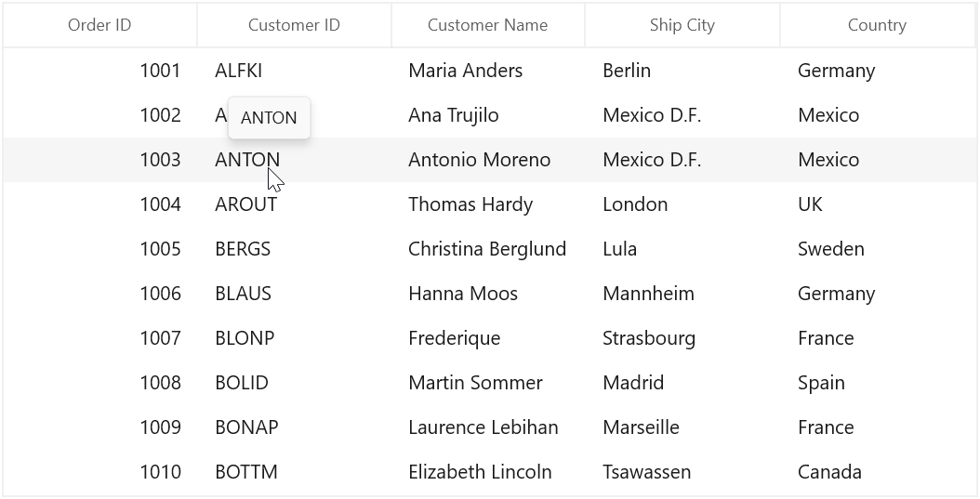Select the Elizabeth Lincoln name cell

pos(488,472)
